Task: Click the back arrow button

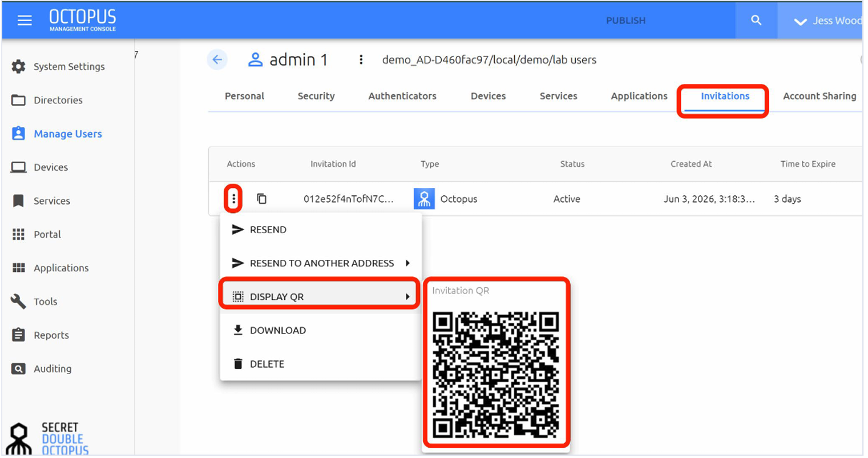Action: 217,59
